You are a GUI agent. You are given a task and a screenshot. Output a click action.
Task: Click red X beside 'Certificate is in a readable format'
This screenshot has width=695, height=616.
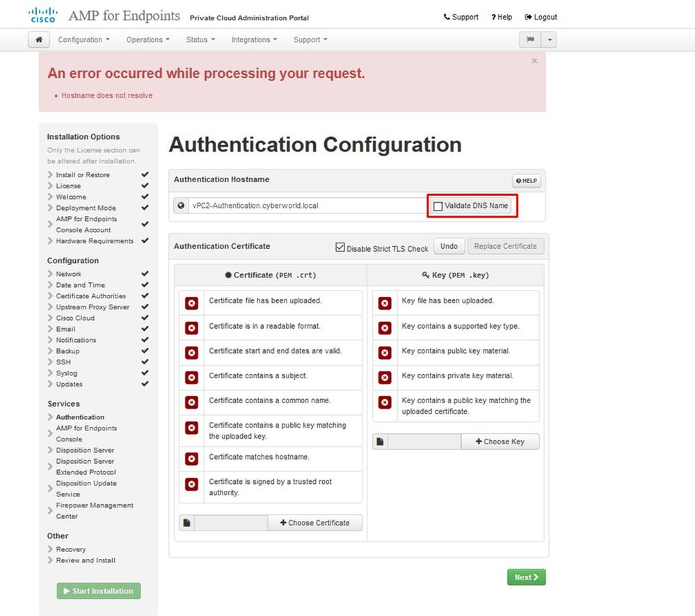click(x=191, y=328)
